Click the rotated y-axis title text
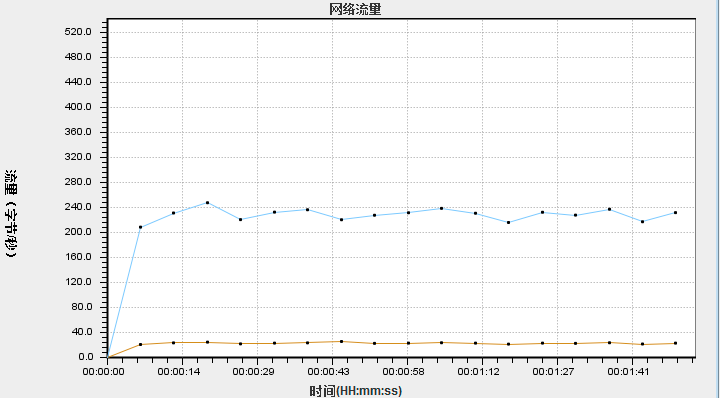 pos(11,213)
